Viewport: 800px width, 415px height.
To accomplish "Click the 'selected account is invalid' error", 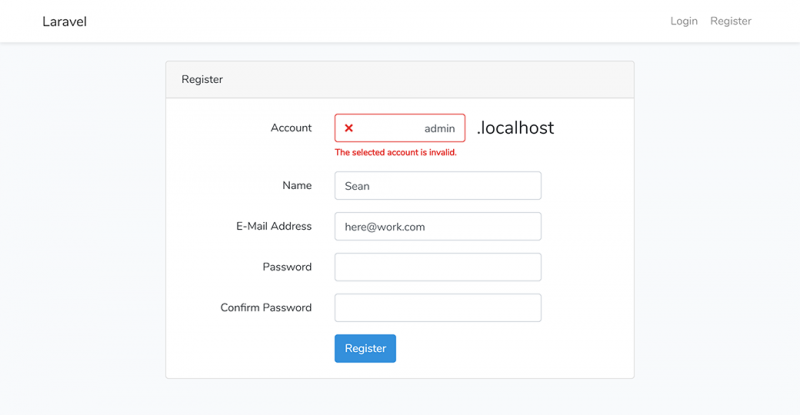I will click(x=395, y=153).
